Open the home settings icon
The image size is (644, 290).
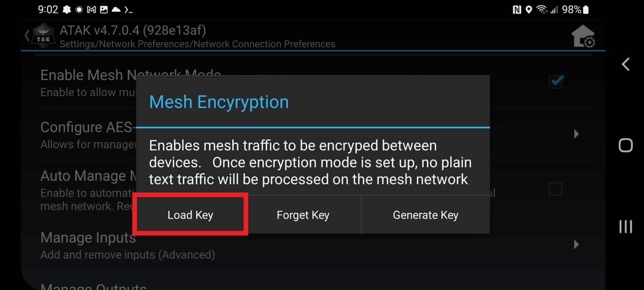(x=583, y=36)
